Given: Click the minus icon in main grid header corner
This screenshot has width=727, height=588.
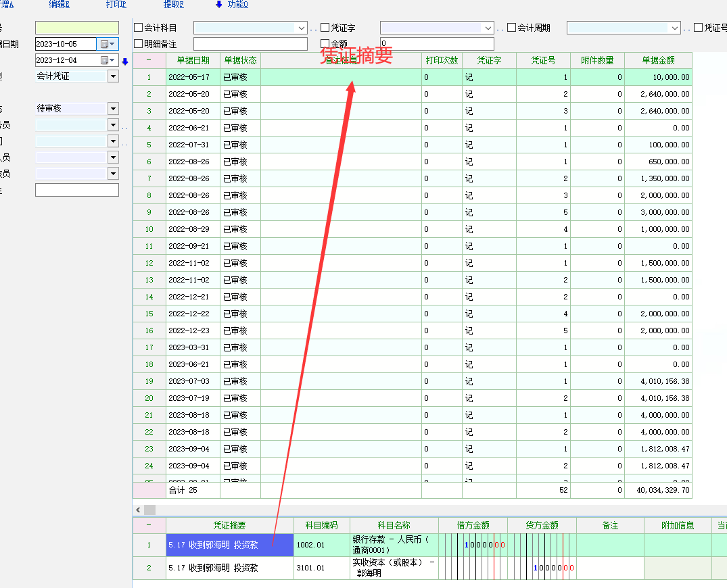Looking at the screenshot, I should tap(149, 60).
